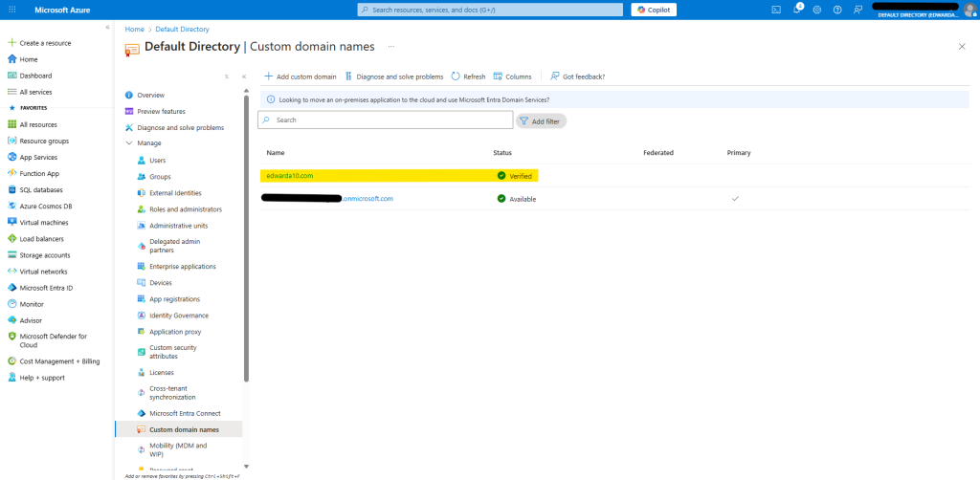Open External Identities
Screen dimensions: 980x480
168,193
